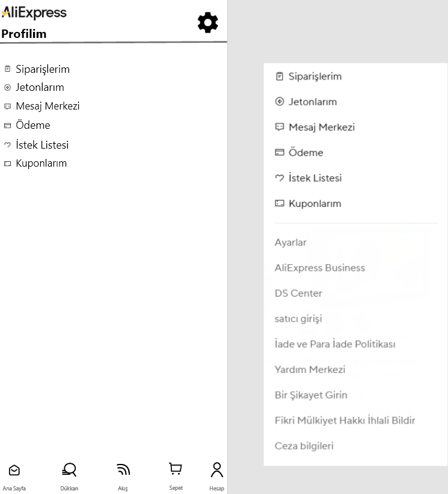Screen dimensions: 448x494
Task: Click the AliExpress logo
Action: (x=34, y=13)
